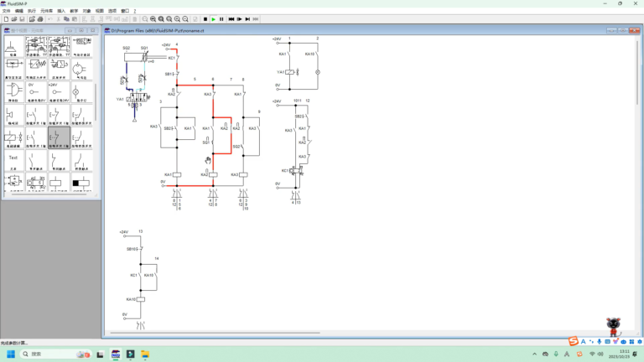Reset simulation with the rewind button

[x=231, y=19]
